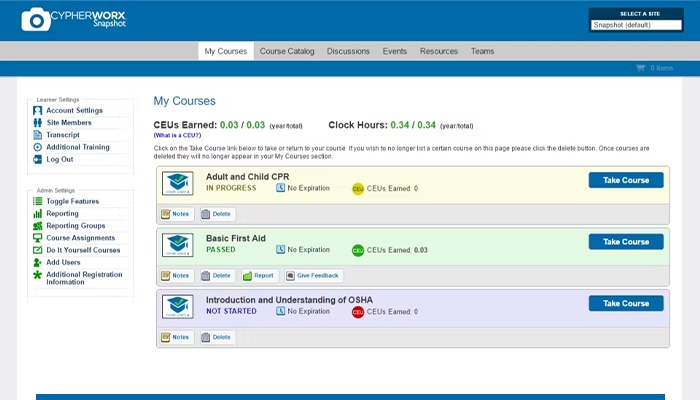
Task: Click the Course Assignments icon
Action: pyautogui.click(x=38, y=238)
